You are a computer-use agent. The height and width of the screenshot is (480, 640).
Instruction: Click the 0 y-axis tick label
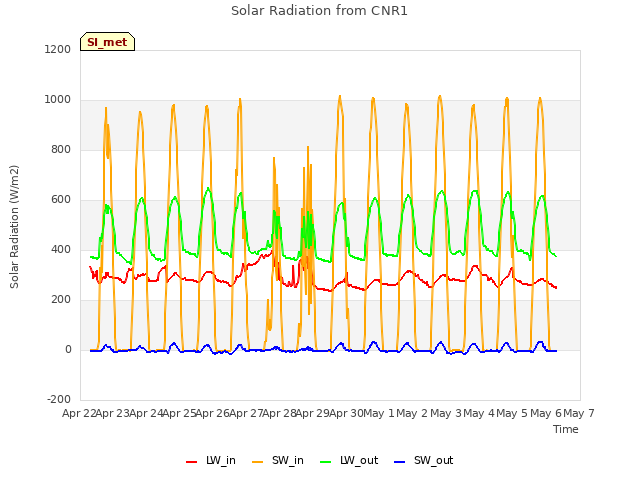68,349
